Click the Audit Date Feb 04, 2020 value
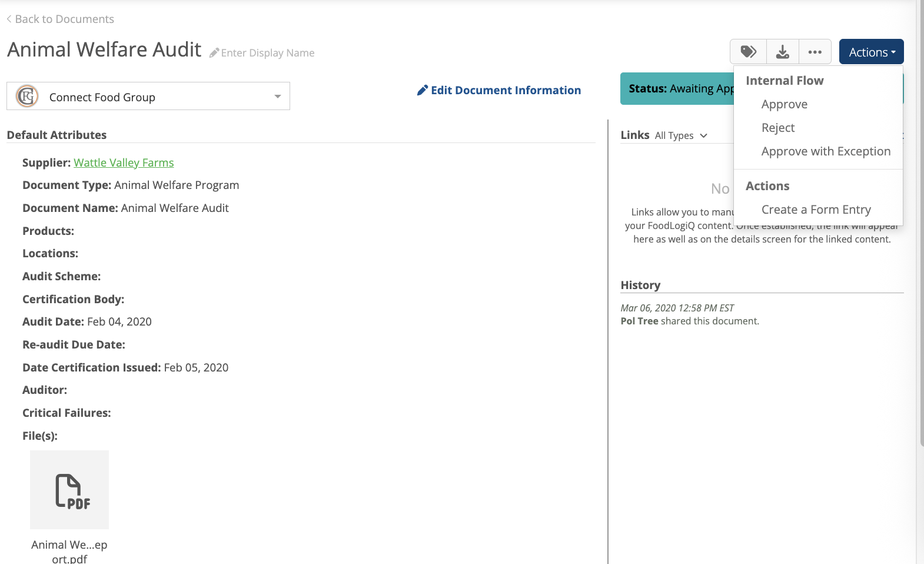This screenshot has width=924, height=564. (119, 321)
